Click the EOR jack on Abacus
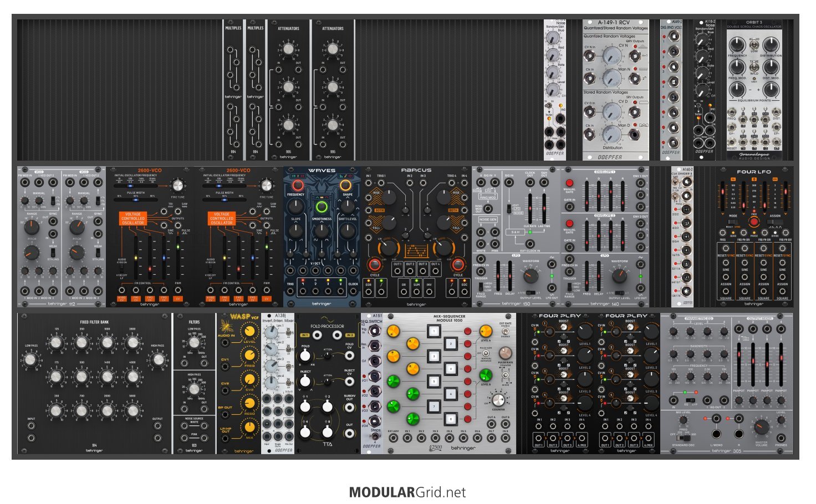The image size is (816, 504). tap(369, 291)
